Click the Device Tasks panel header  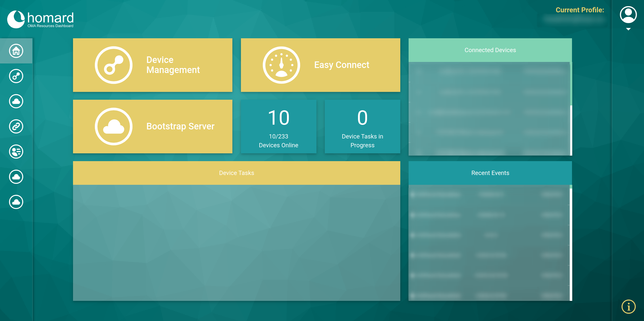pos(236,173)
